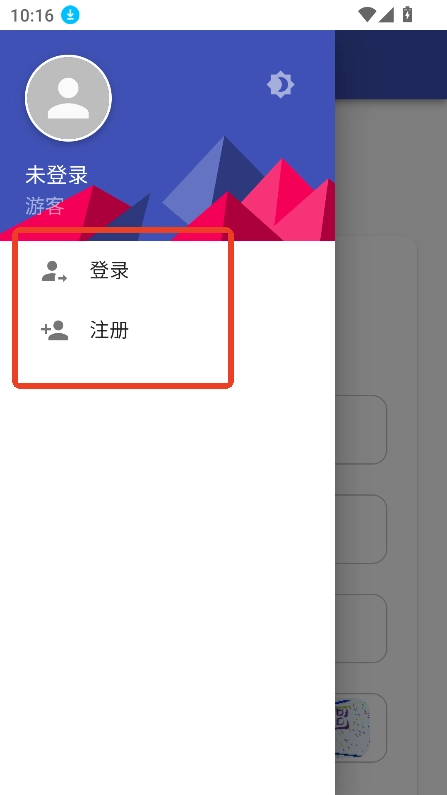Tap the gray default avatar picture
Image resolution: width=447 pixels, height=795 pixels.
(68, 98)
